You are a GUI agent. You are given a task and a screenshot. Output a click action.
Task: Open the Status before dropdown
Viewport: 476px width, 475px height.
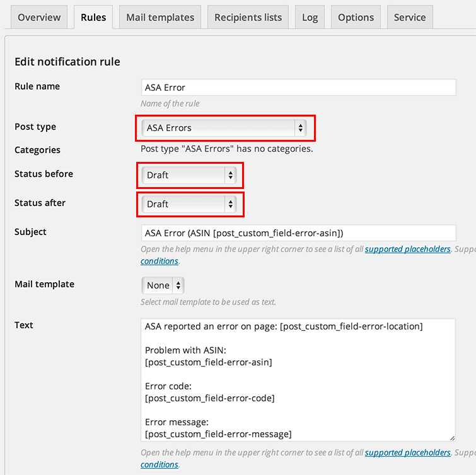coord(189,175)
